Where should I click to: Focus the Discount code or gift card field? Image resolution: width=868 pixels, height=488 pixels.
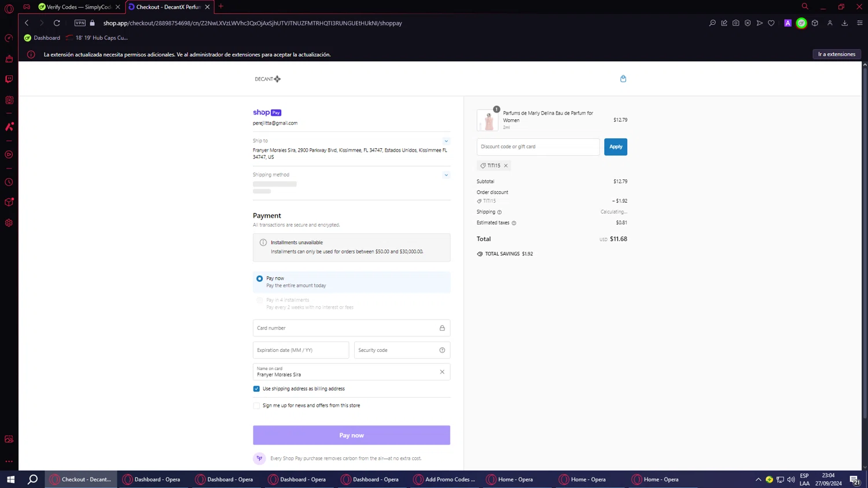coord(538,147)
